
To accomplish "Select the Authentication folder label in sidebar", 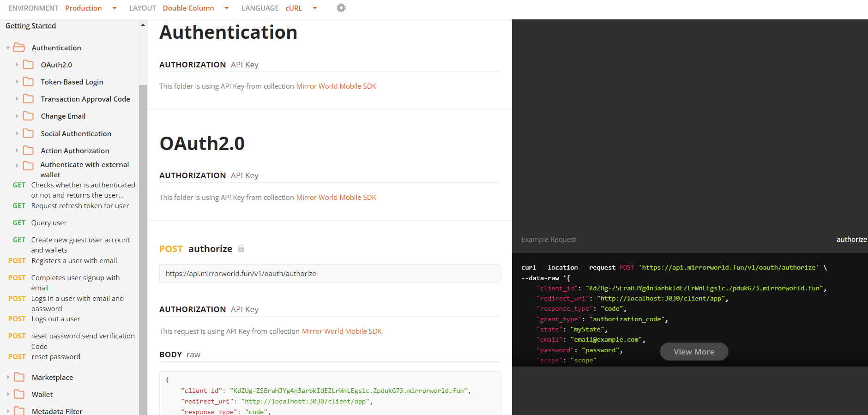I will point(56,48).
